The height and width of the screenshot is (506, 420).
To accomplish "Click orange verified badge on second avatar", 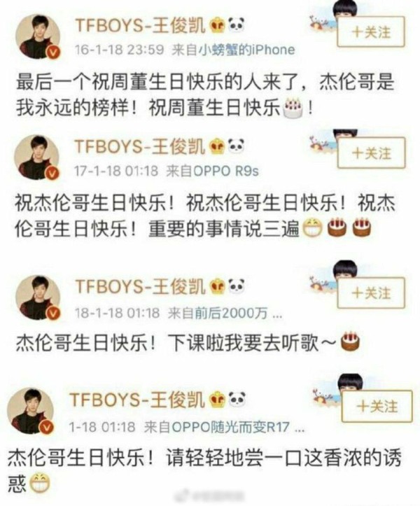I will click(52, 173).
